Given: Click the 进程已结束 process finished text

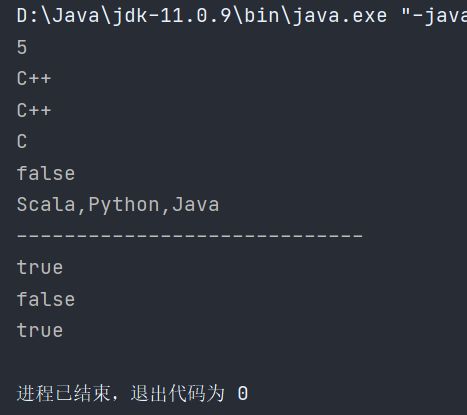Looking at the screenshot, I should point(64,393).
